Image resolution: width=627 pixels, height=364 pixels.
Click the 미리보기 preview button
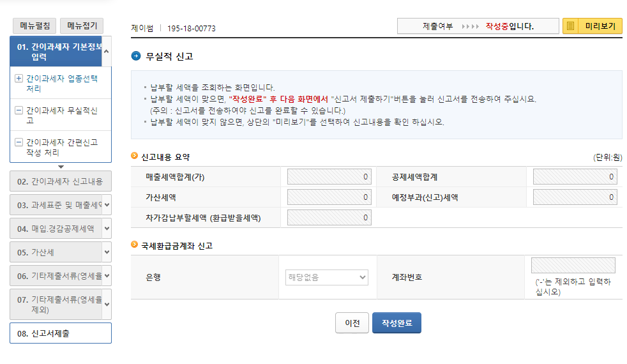click(x=593, y=26)
